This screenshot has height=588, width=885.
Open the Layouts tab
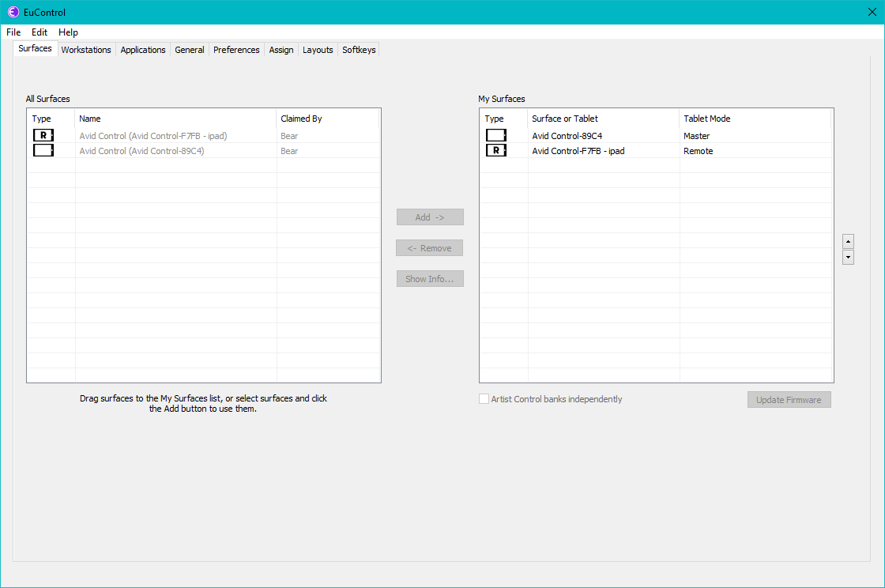(x=318, y=50)
